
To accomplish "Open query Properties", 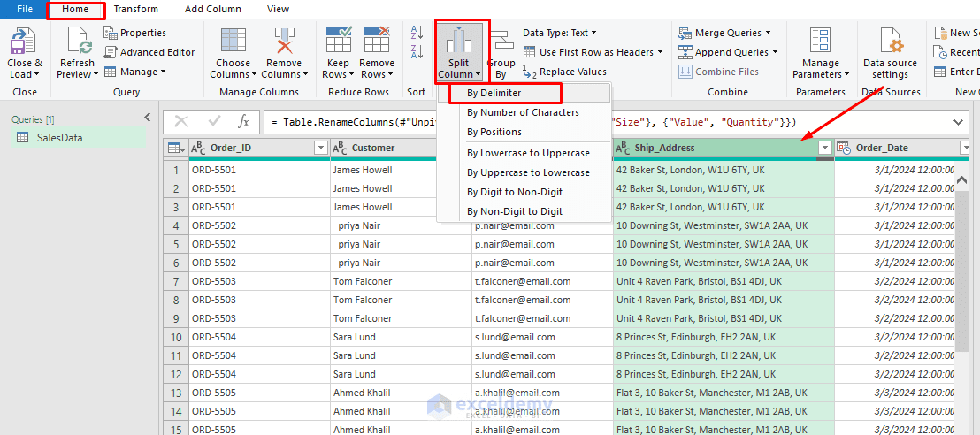I will click(135, 33).
